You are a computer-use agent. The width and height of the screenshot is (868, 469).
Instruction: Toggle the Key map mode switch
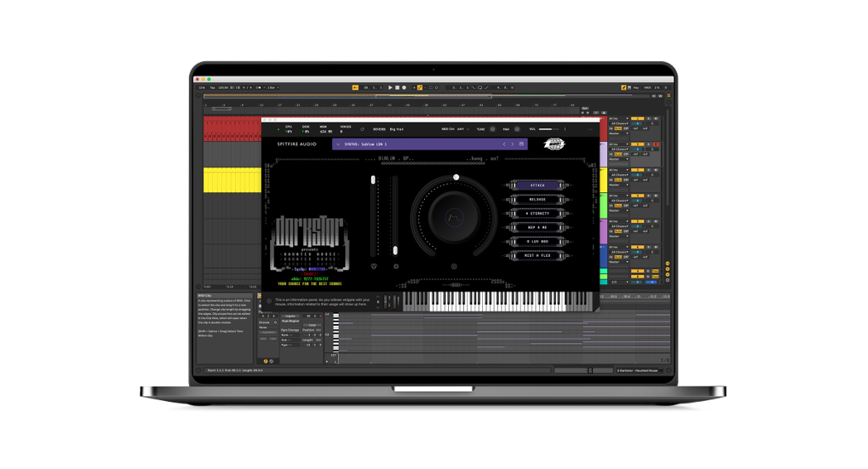(636, 88)
